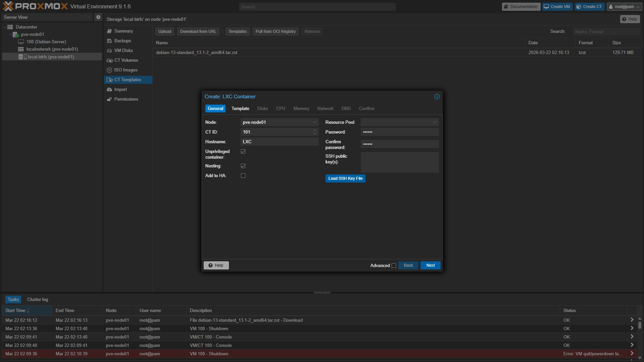644x362 pixels.
Task: Click Pull from OCI Registry
Action: pyautogui.click(x=276, y=32)
